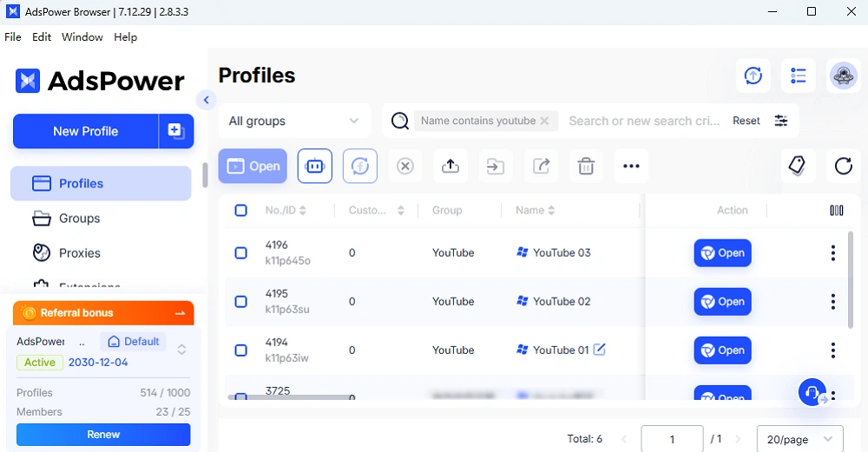868x452 pixels.
Task: Open the customer support headset bubble
Action: pos(812,391)
